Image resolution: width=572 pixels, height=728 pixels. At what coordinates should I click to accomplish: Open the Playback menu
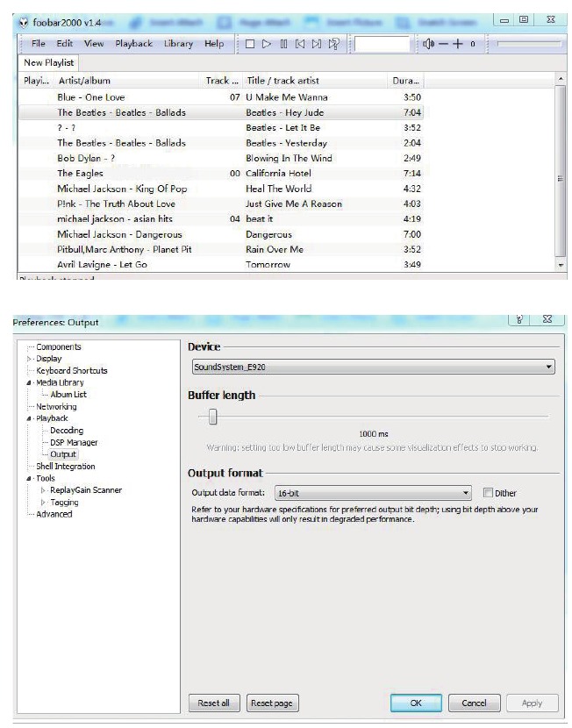click(133, 44)
